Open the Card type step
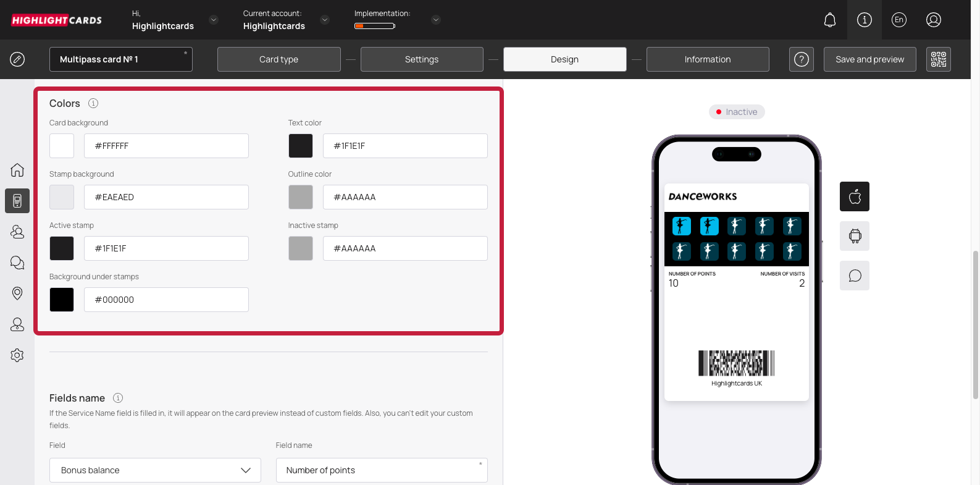 click(279, 59)
